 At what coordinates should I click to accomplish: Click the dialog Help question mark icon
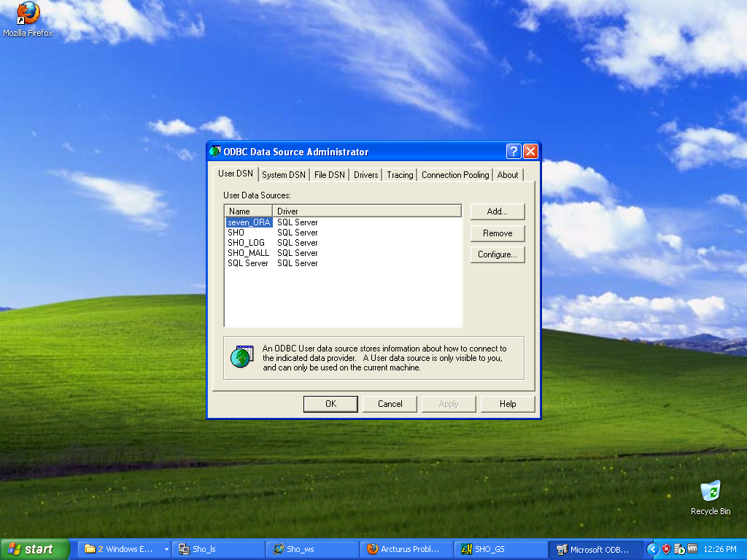pos(514,152)
